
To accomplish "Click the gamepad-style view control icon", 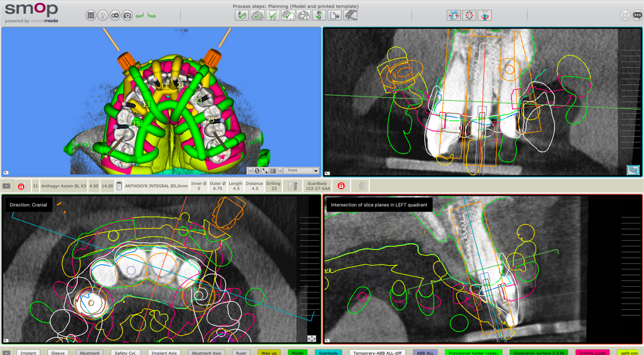I will point(115,16).
